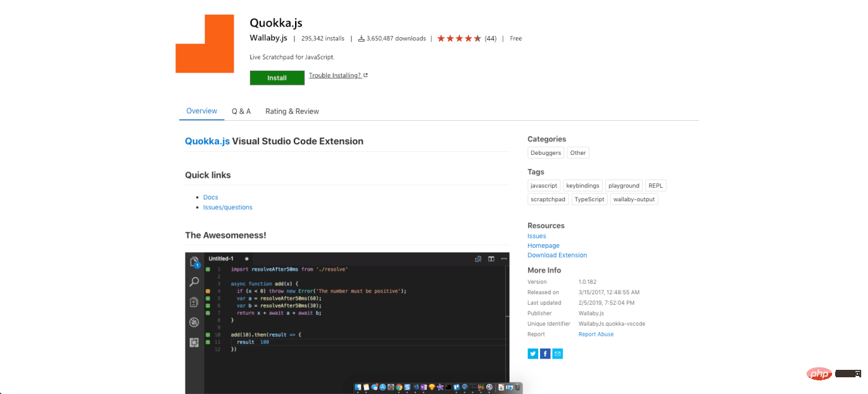
Task: Click the Explorer files icon in the screenshot
Action: [194, 262]
